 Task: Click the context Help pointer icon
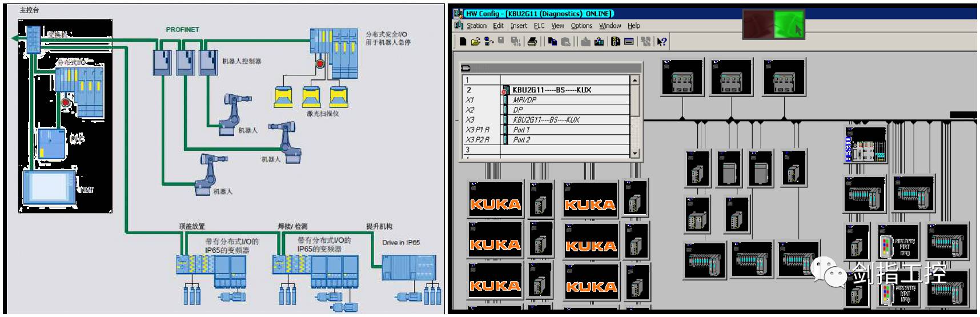[x=662, y=42]
